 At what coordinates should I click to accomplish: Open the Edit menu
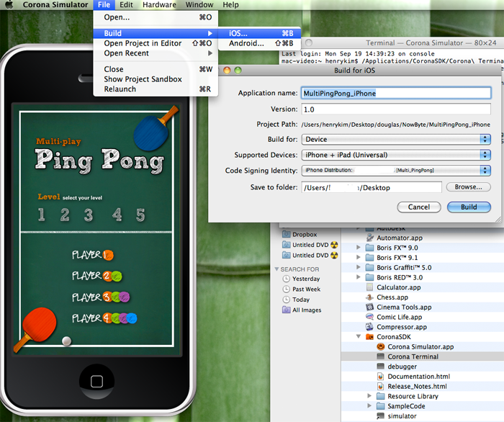(x=126, y=4)
